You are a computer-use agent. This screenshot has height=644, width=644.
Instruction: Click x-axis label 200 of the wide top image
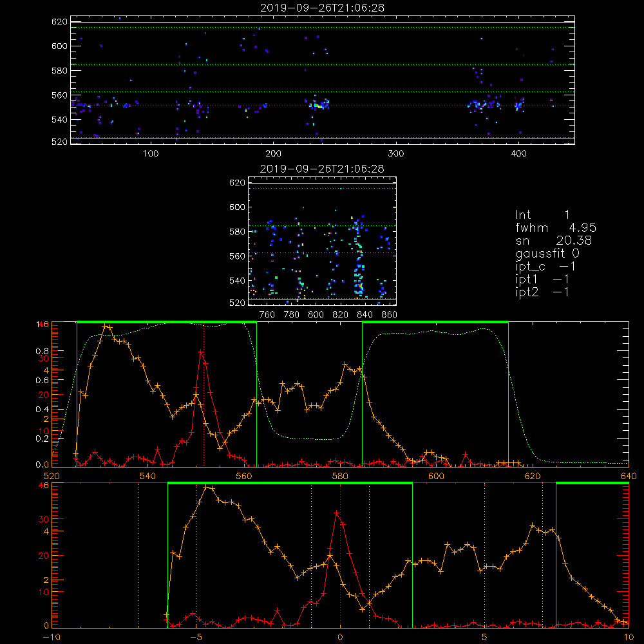tap(273, 154)
